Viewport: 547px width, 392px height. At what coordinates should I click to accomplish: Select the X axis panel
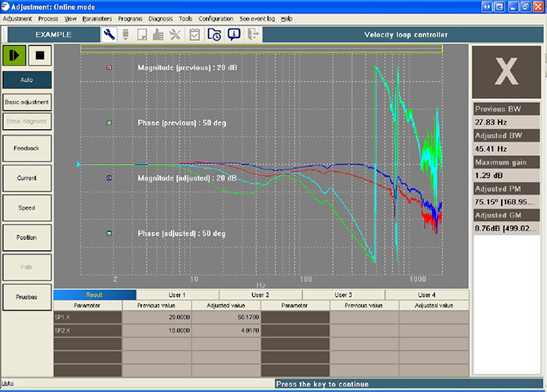(x=507, y=72)
